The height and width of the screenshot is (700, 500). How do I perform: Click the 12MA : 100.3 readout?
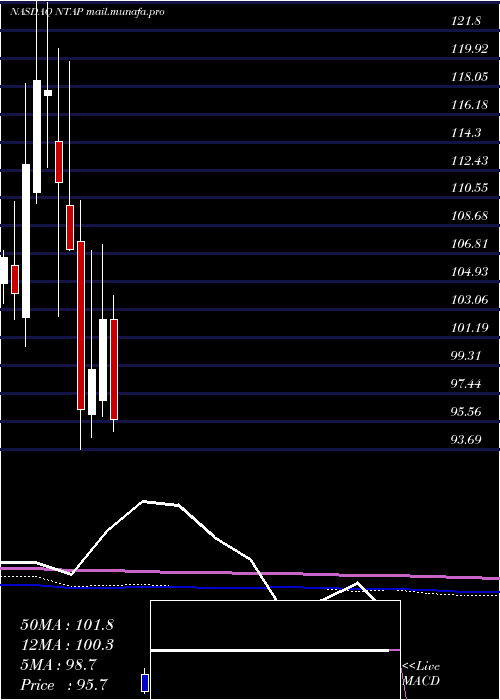pyautogui.click(x=67, y=645)
